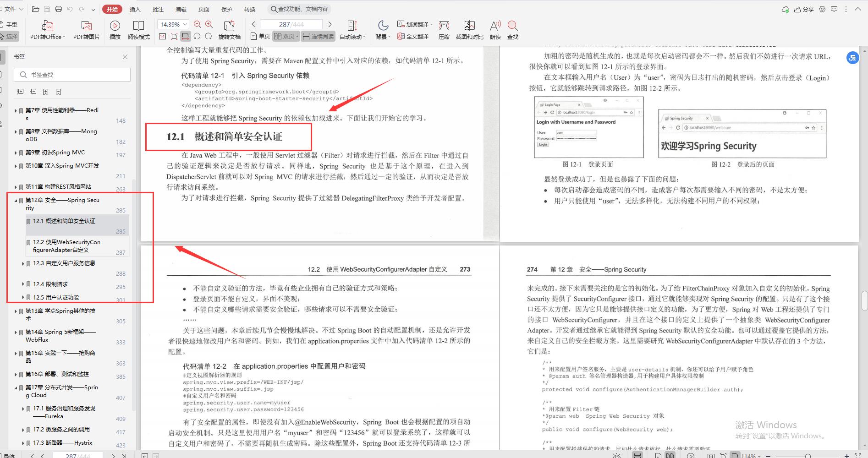The width and height of the screenshot is (868, 458).
Task: Switch to the 页面 ribbon tab
Action: [x=204, y=9]
